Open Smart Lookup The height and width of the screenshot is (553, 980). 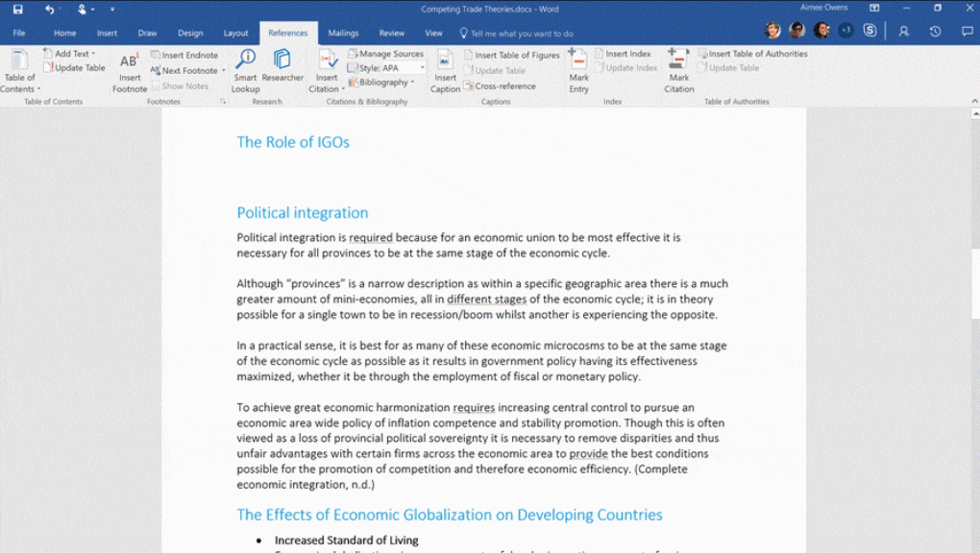245,71
